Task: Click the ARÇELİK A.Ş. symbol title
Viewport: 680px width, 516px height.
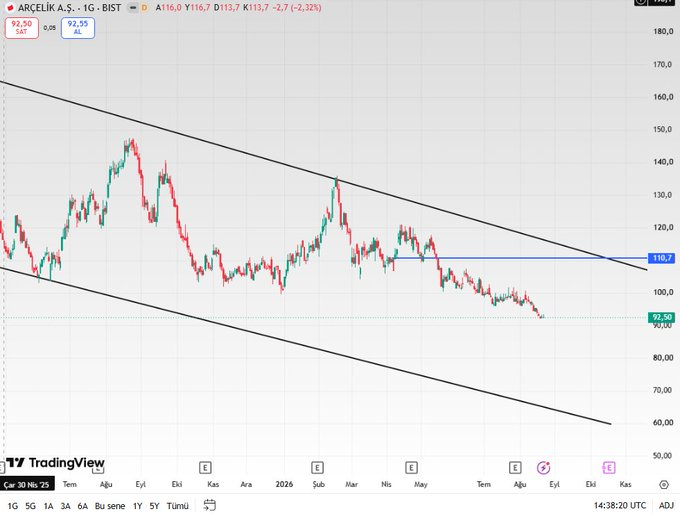Action: pyautogui.click(x=70, y=7)
